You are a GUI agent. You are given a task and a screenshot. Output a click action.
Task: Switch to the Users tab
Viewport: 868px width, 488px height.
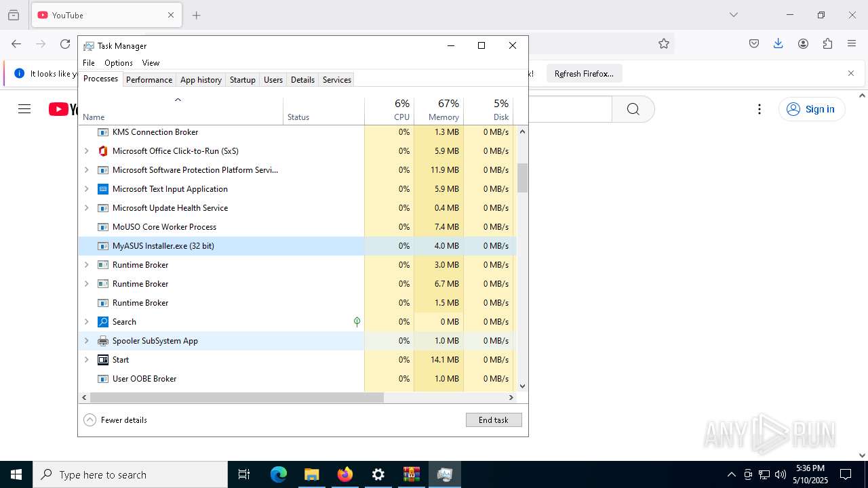(273, 80)
